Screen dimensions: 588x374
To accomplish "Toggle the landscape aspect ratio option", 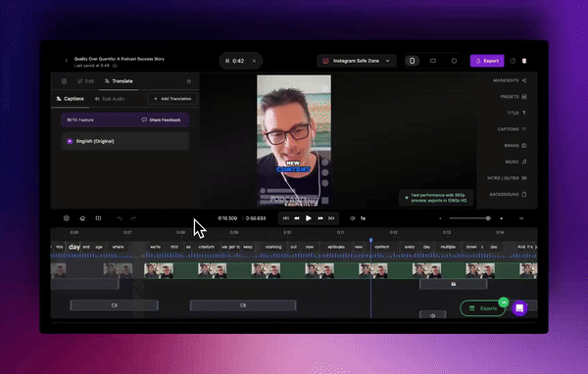I will (x=433, y=61).
